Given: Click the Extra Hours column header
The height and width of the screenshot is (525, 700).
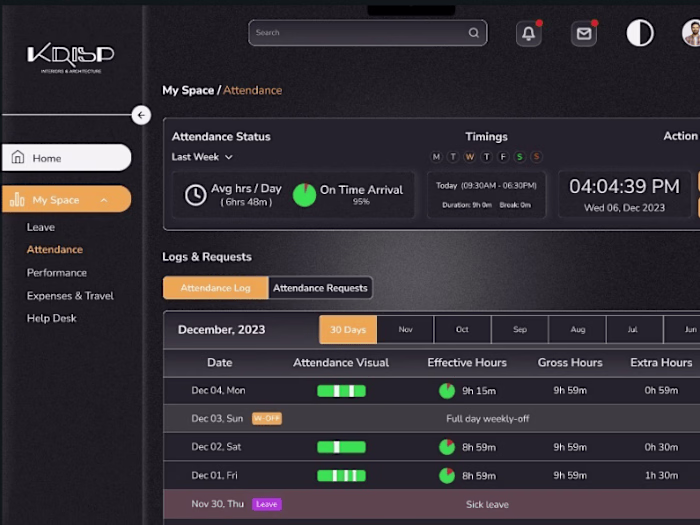Looking at the screenshot, I should (661, 362).
